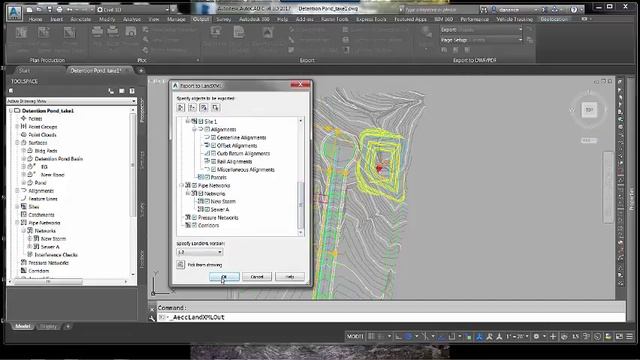The height and width of the screenshot is (360, 640).
Task: Click Help in Export to LandXML dialog
Action: 290,277
